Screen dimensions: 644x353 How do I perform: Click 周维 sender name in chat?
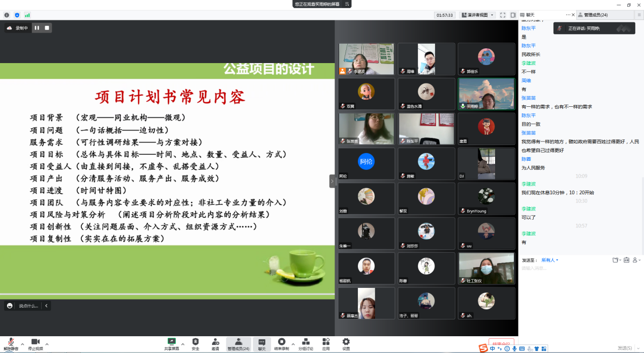526,80
